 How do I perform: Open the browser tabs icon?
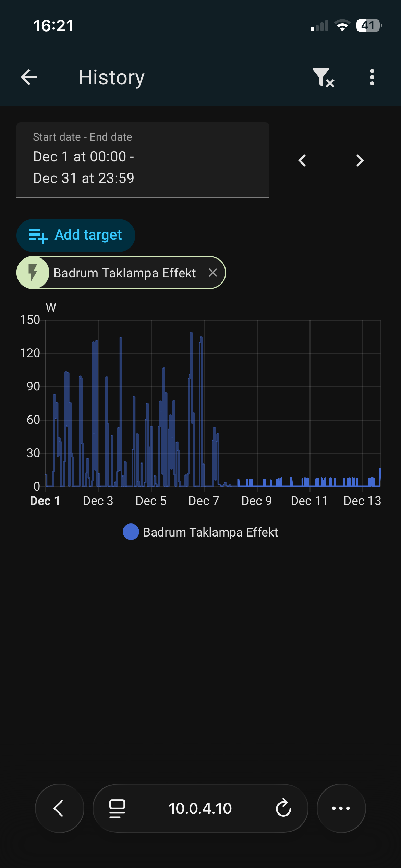click(117, 808)
